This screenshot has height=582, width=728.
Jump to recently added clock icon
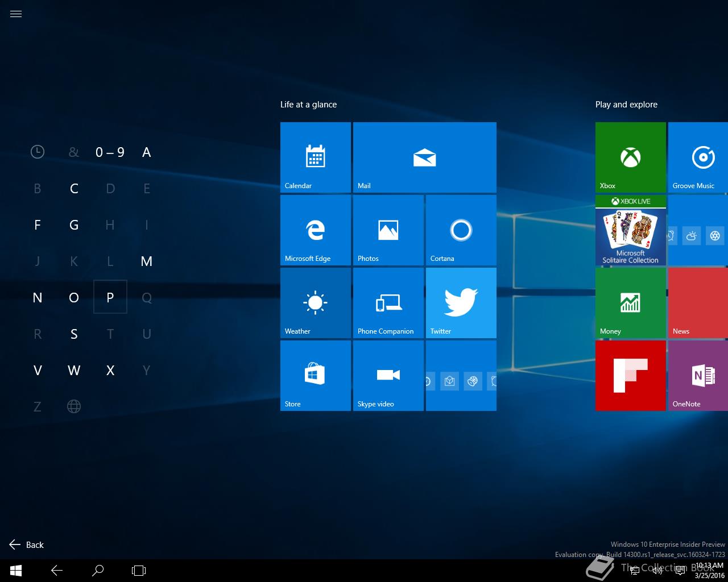click(38, 152)
